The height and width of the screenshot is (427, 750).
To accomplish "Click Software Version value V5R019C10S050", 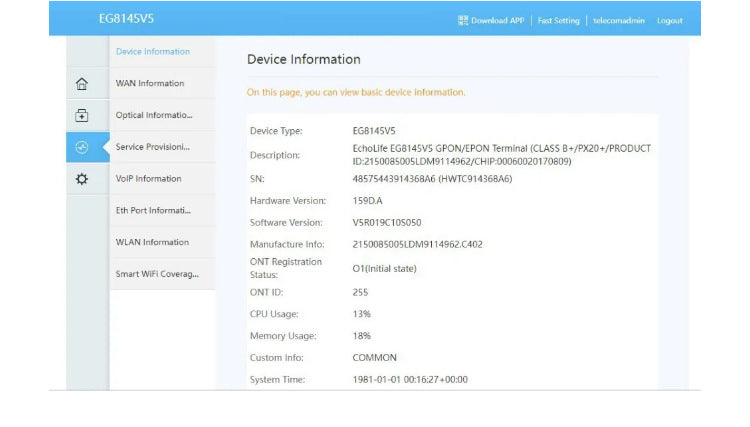I will point(387,223).
